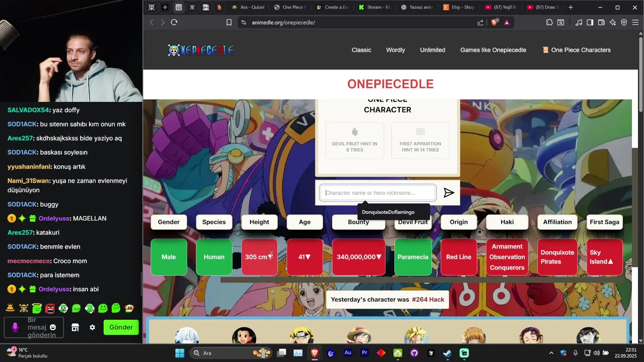The height and width of the screenshot is (362, 644).
Task: Open the chat shop icon
Action: [75, 327]
